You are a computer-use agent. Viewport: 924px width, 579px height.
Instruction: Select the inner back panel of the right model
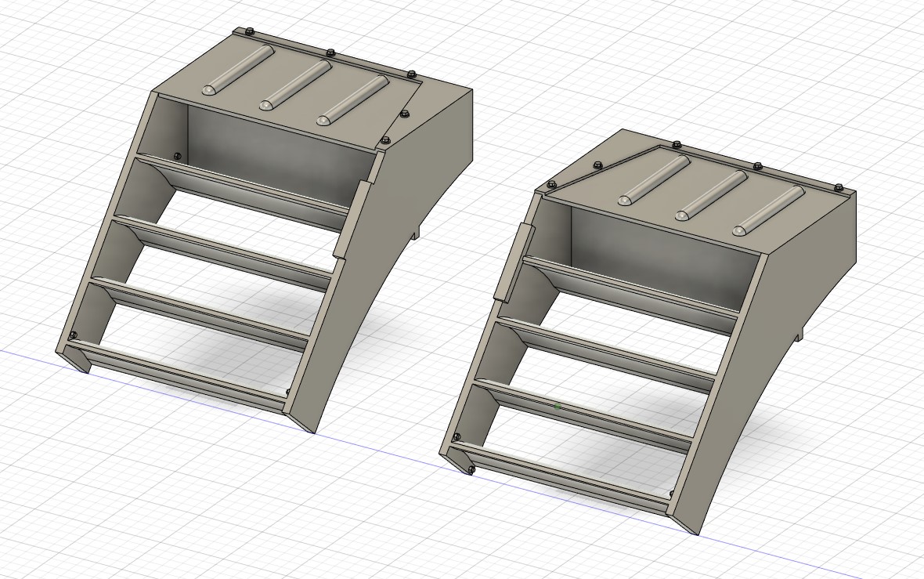pyautogui.click(x=663, y=259)
